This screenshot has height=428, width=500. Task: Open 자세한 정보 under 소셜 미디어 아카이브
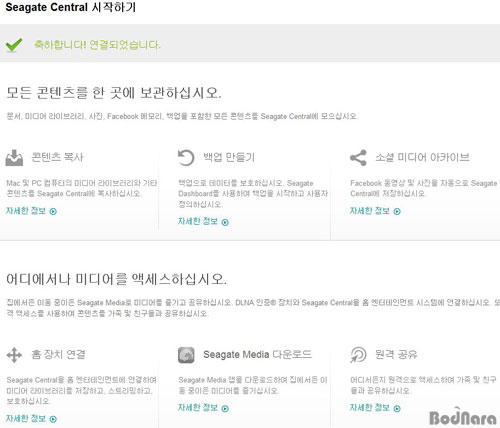pyautogui.click(x=370, y=211)
